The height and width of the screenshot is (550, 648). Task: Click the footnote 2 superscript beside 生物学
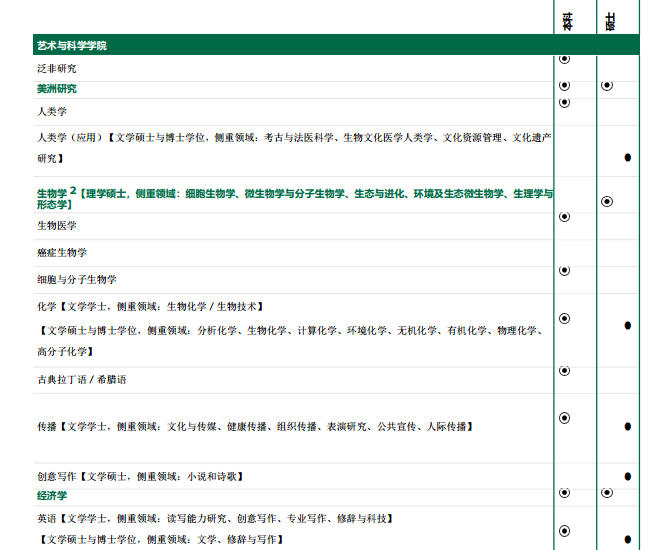[x=72, y=189]
